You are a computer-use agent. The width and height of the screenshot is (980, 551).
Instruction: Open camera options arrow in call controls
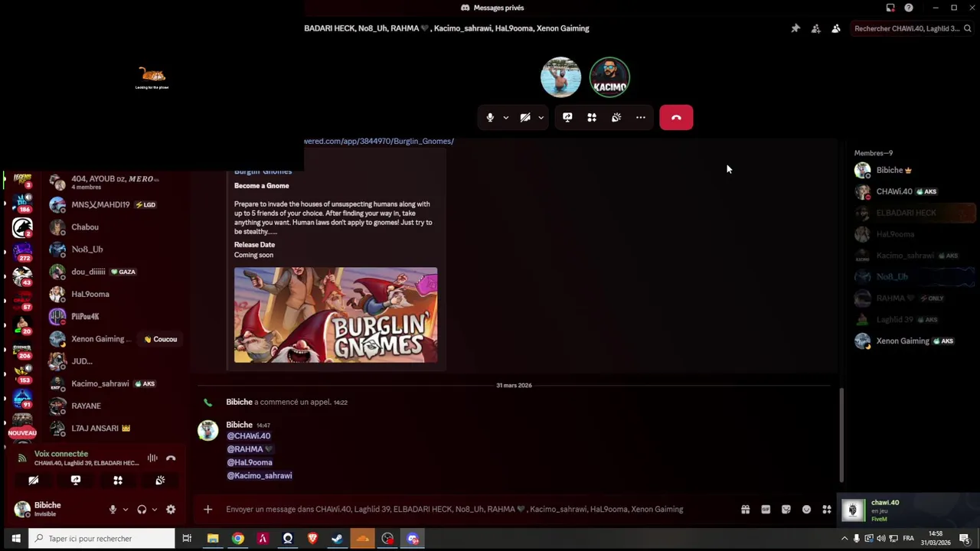coord(541,118)
